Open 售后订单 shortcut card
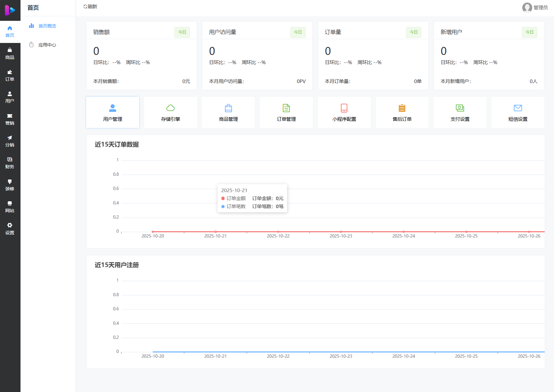The width and height of the screenshot is (554, 392). click(x=402, y=113)
